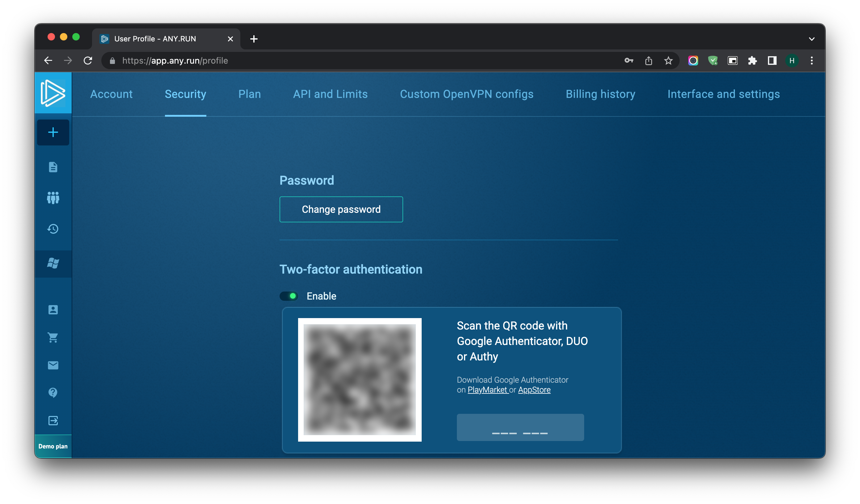Click the Change password button
This screenshot has height=504, width=860.
(341, 209)
